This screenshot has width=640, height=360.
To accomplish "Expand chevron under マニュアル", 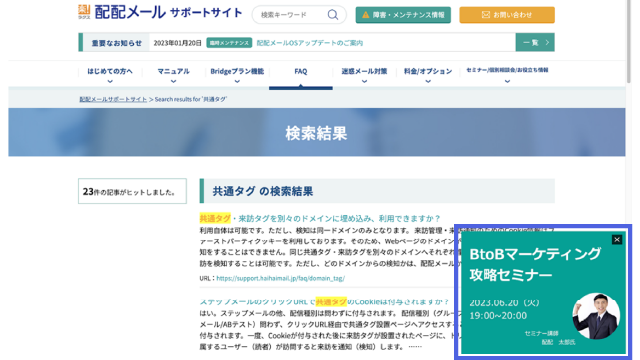I will [x=173, y=81].
